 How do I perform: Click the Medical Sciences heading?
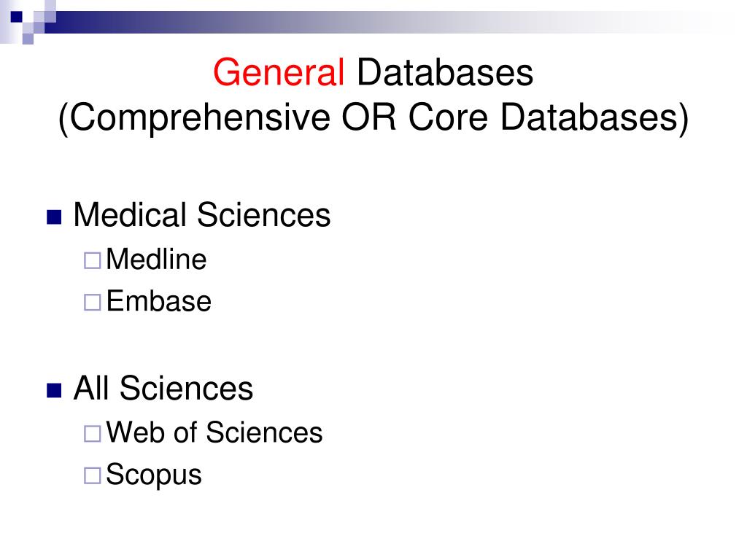click(x=201, y=215)
